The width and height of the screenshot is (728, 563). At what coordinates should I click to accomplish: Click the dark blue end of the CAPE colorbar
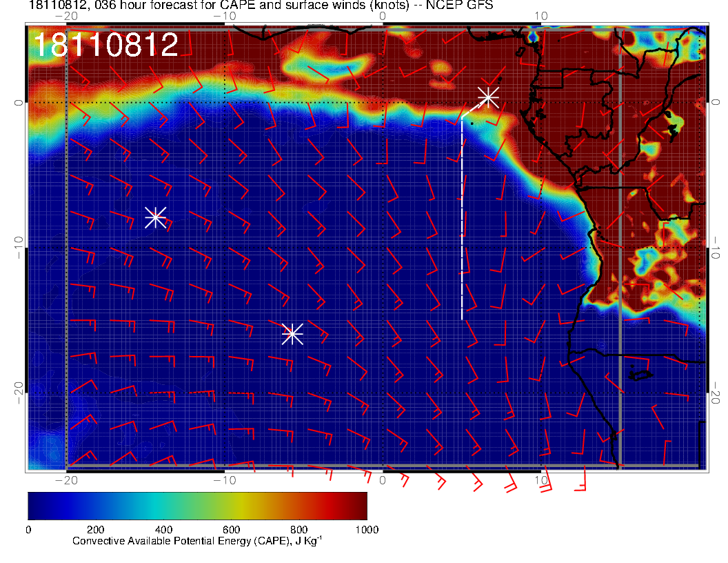[x=36, y=505]
